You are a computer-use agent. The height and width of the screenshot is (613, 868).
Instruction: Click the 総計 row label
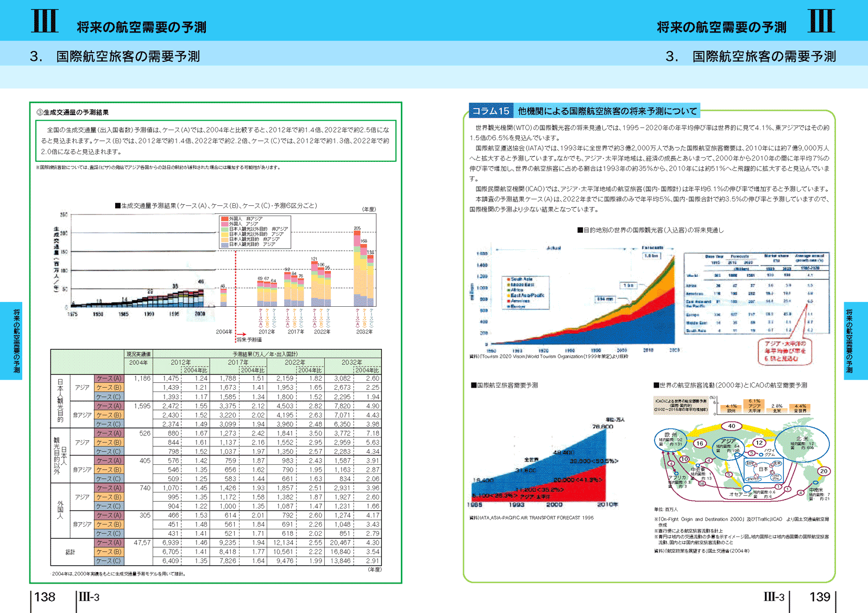click(70, 552)
